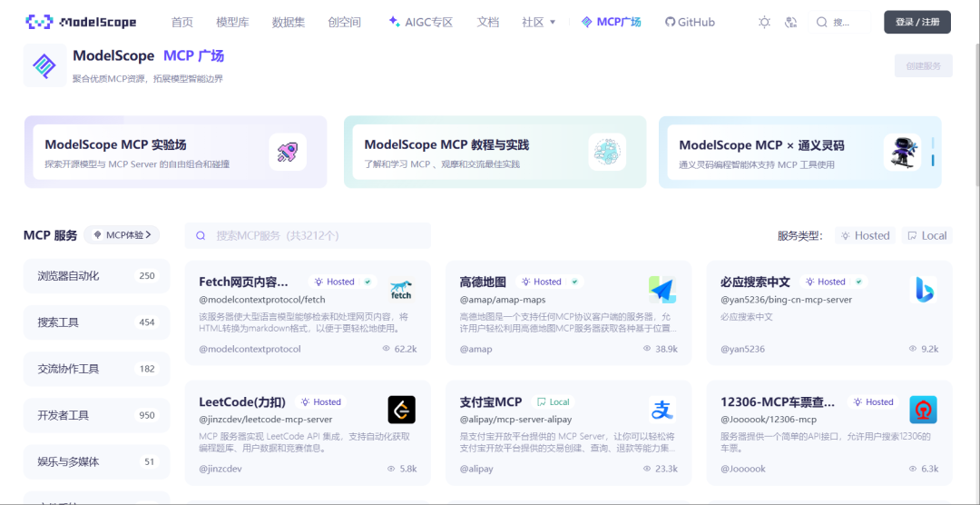Viewport: 980px width, 505px height.
Task: Click author @modelcontextprotocol at Fetch card bottom
Action: pyautogui.click(x=250, y=349)
